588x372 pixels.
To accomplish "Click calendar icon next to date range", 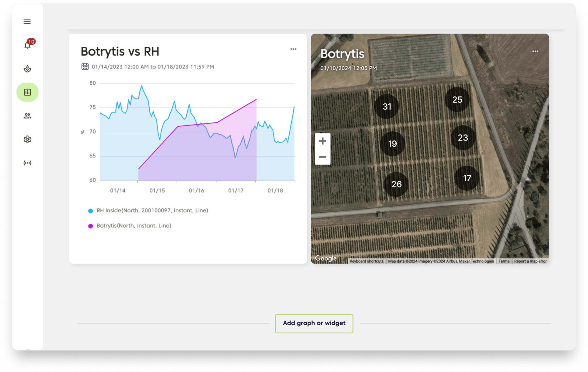I will (x=85, y=66).
